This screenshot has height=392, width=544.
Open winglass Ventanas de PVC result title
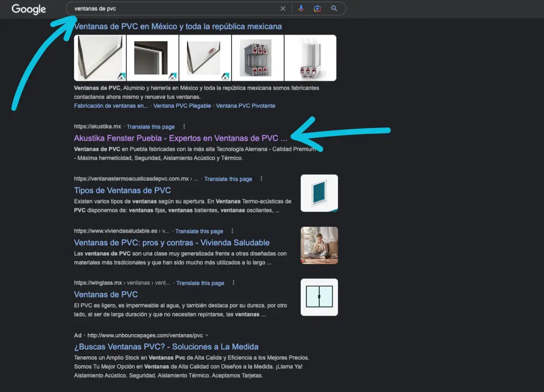coord(106,294)
